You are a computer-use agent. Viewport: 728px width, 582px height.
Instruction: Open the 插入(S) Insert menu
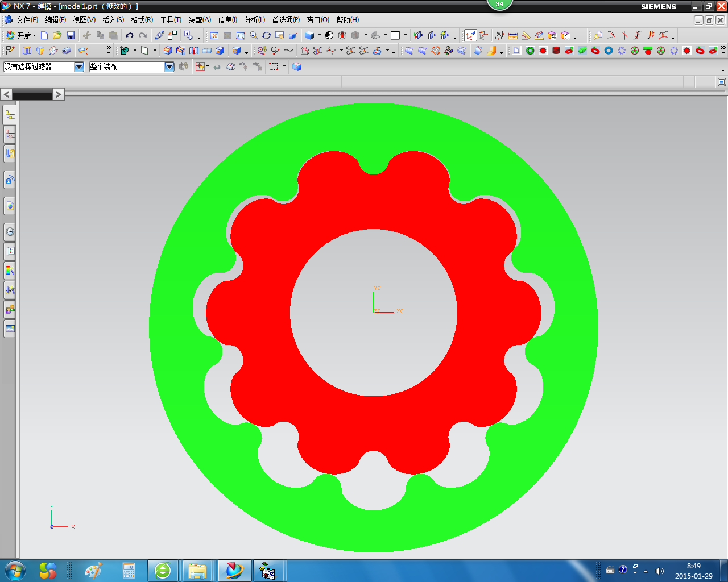tap(113, 20)
